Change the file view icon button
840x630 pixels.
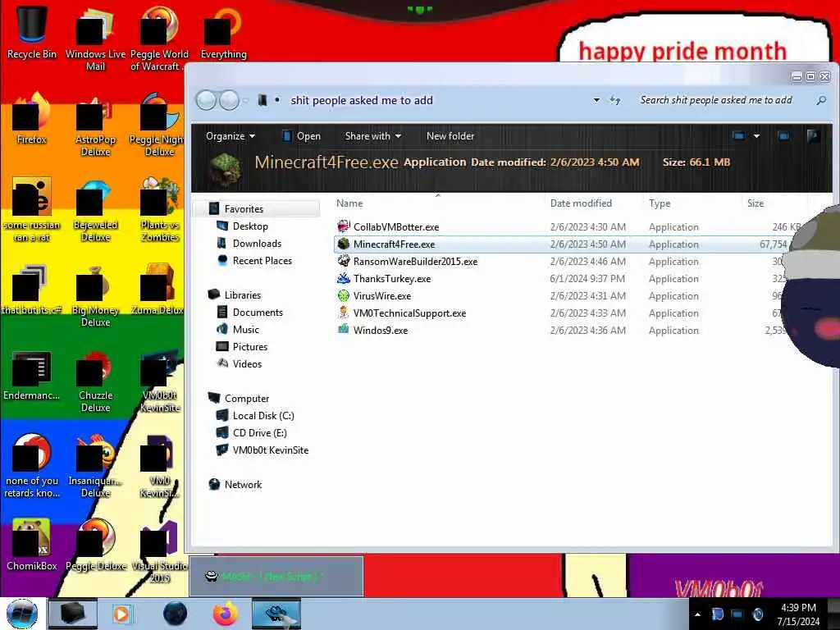(739, 136)
